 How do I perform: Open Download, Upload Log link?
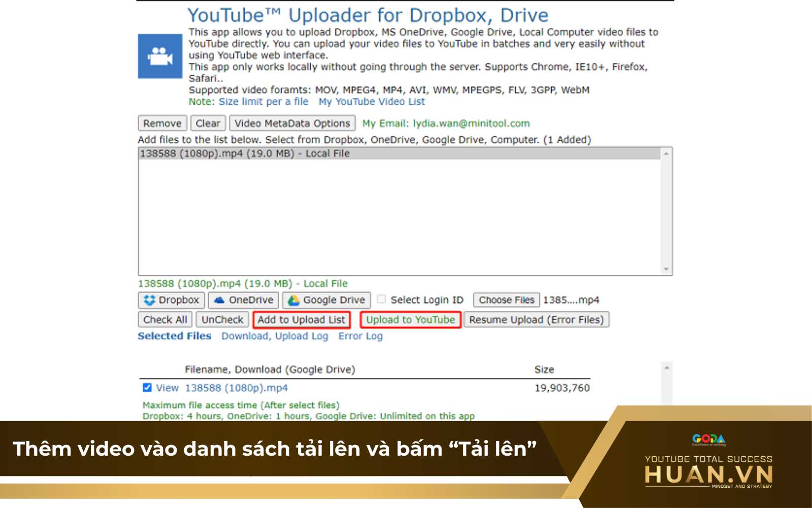pos(275,336)
